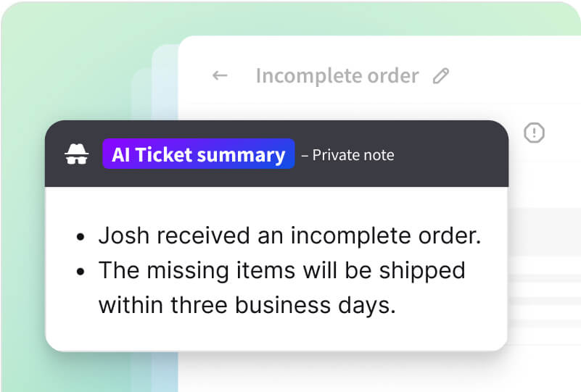Click 'The missing items will be shipped' text
This screenshot has height=392, width=581.
(x=281, y=270)
